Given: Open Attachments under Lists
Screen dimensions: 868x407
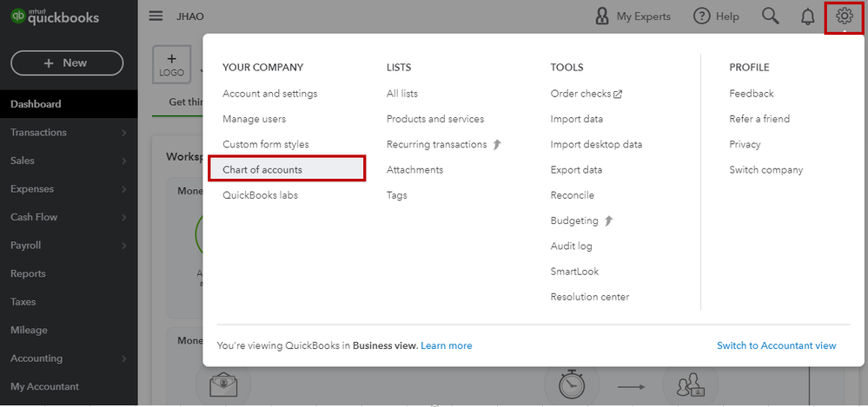Looking at the screenshot, I should click(414, 170).
